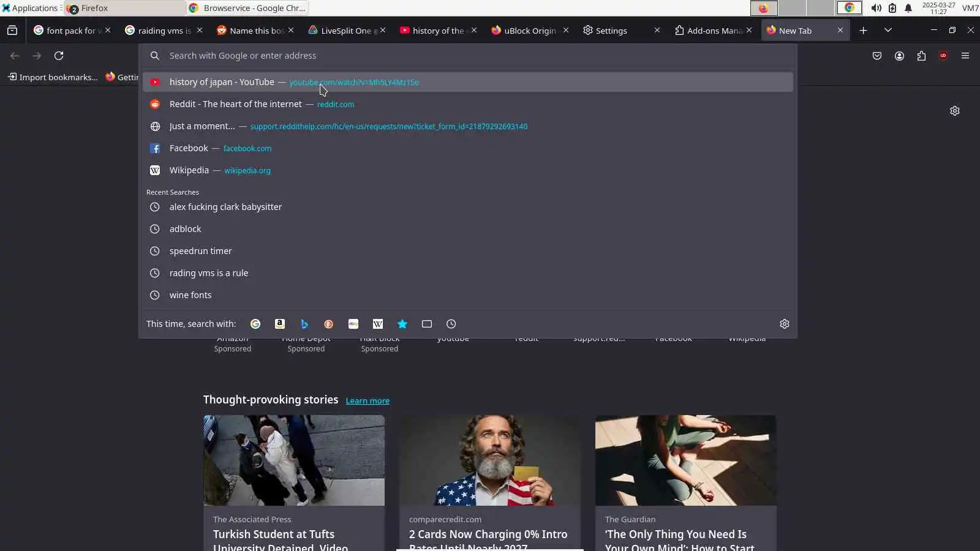Search this time with DuckDuckGo
Viewport: 980px width, 551px height.
(329, 324)
